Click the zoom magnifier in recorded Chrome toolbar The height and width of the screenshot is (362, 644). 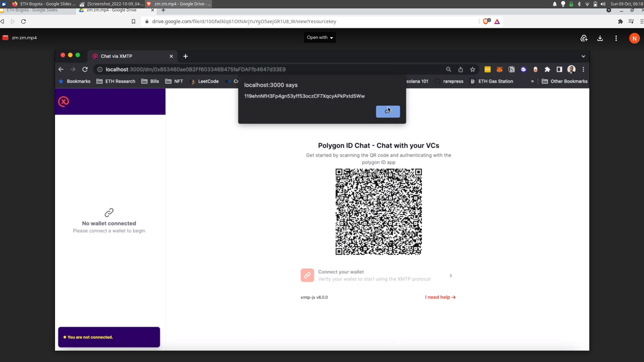[x=448, y=69]
